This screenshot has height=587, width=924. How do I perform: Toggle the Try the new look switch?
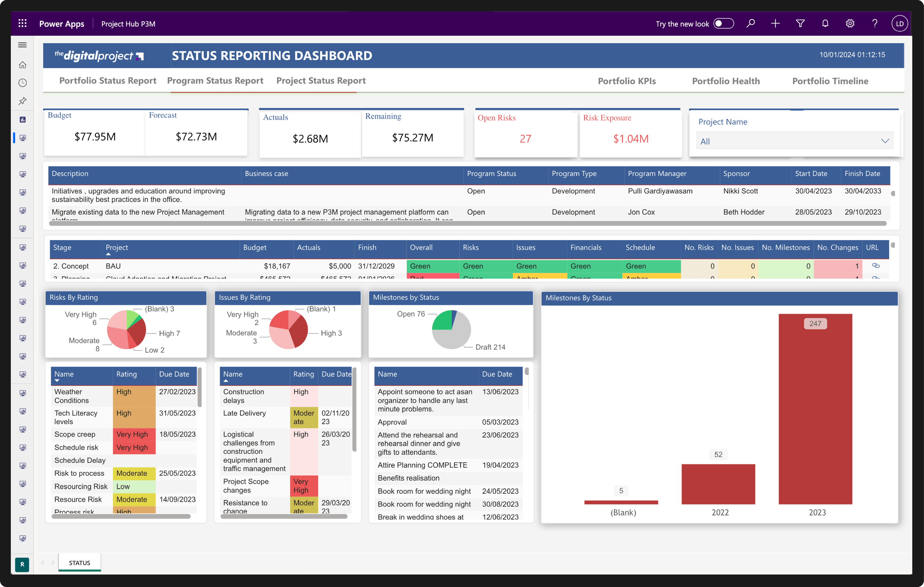[723, 23]
